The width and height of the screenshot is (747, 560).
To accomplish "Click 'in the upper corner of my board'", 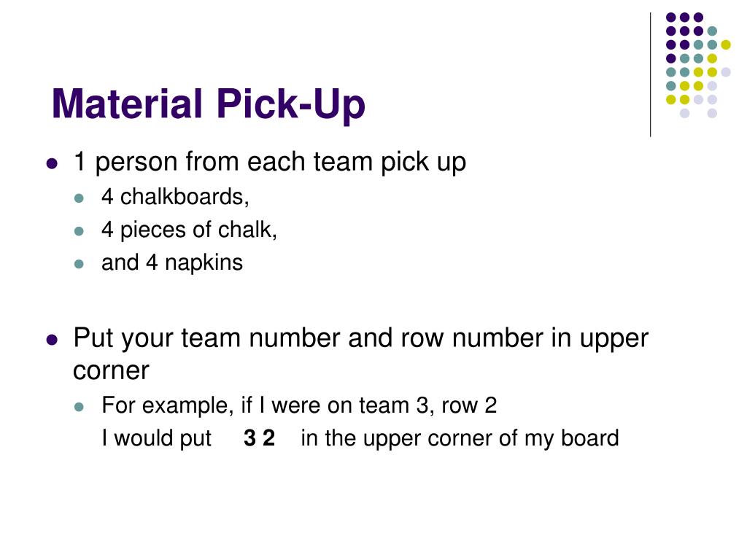I will click(460, 438).
